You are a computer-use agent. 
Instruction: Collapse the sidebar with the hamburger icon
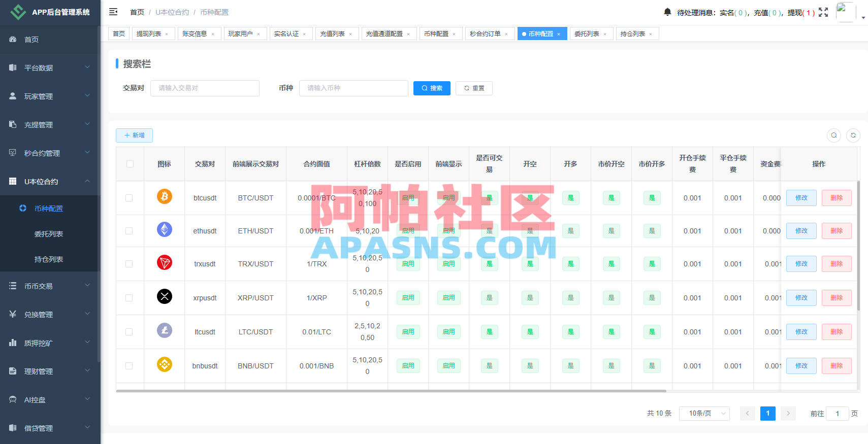click(x=113, y=12)
